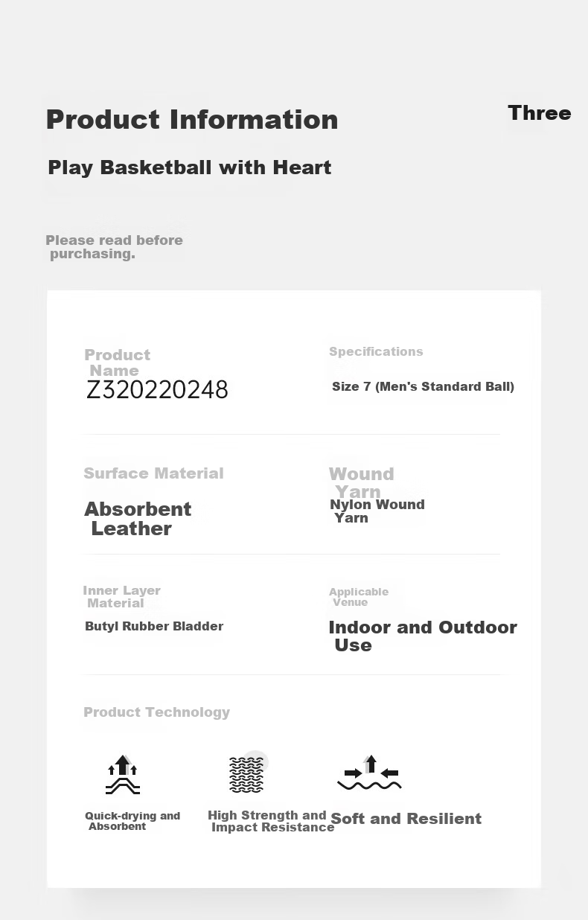Select the 'Play Basketball with Heart' subtitle
This screenshot has width=588, height=920.
(x=190, y=167)
